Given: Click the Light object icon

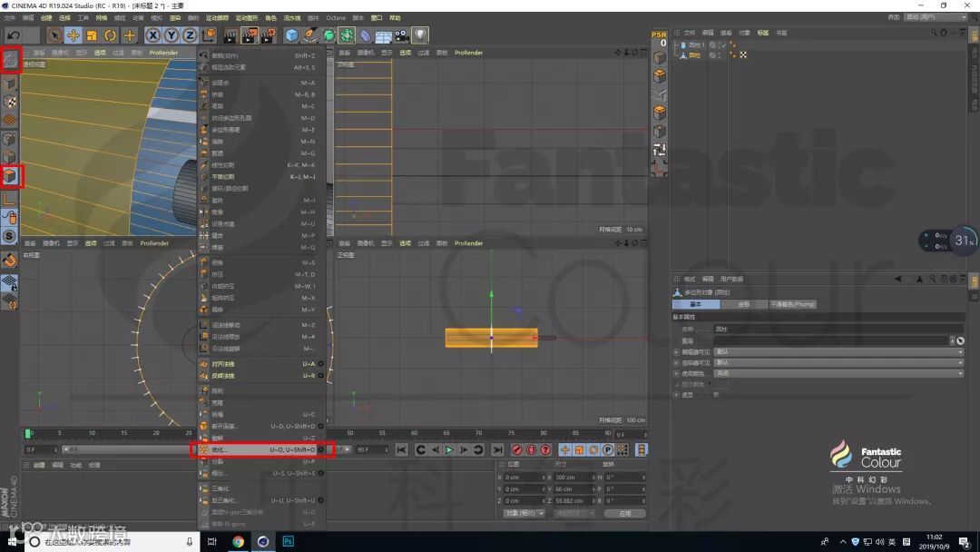Looking at the screenshot, I should 420,35.
